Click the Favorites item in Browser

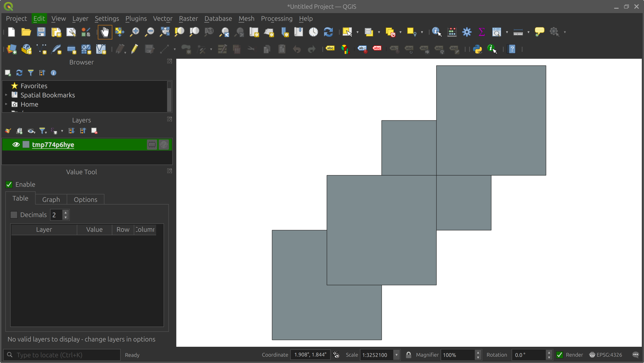coord(34,86)
